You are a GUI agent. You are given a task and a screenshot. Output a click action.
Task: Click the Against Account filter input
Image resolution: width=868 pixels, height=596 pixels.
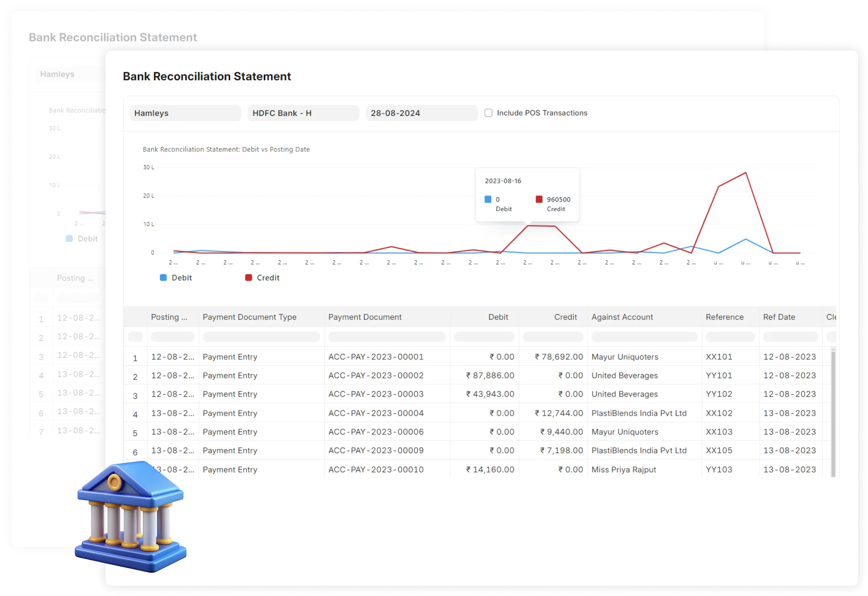point(644,337)
